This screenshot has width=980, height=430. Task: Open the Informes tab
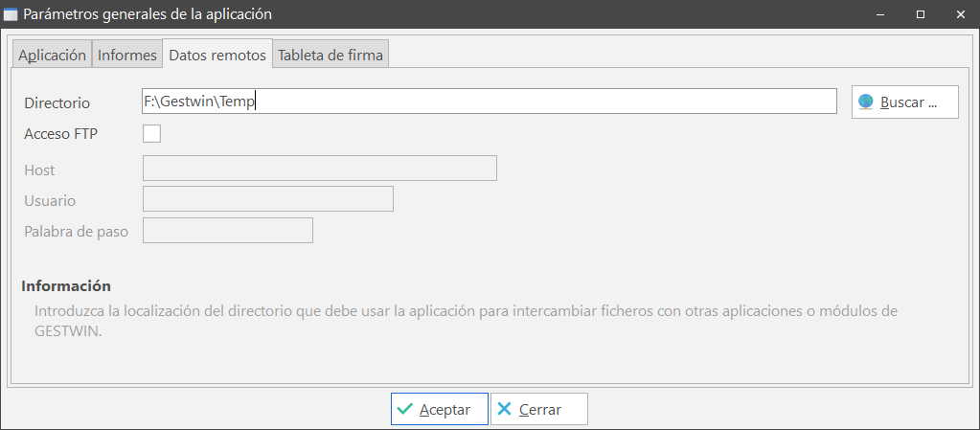[x=126, y=56]
